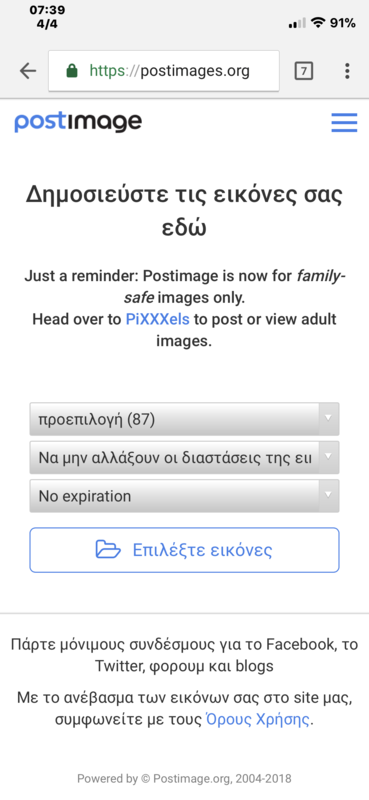Open the image resize options dropdown
The height and width of the screenshot is (800, 369).
(x=184, y=458)
